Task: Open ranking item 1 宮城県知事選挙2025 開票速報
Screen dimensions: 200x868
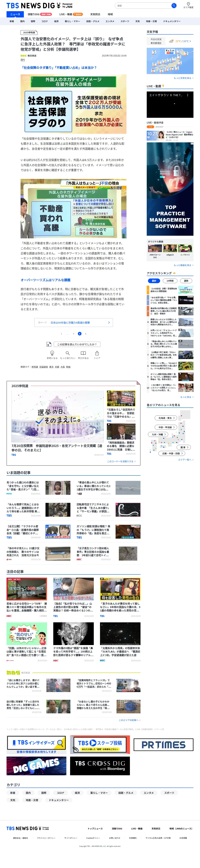Action: (x=170, y=290)
